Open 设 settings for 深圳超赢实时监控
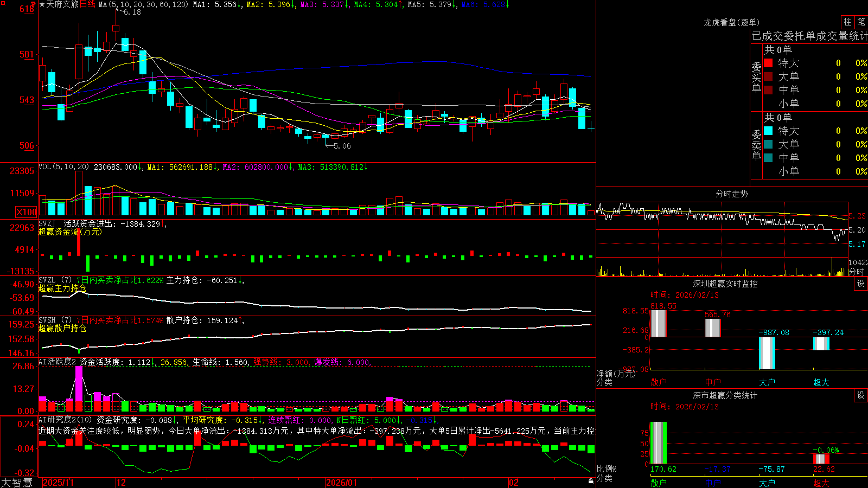The height and width of the screenshot is (488, 868). [x=861, y=284]
